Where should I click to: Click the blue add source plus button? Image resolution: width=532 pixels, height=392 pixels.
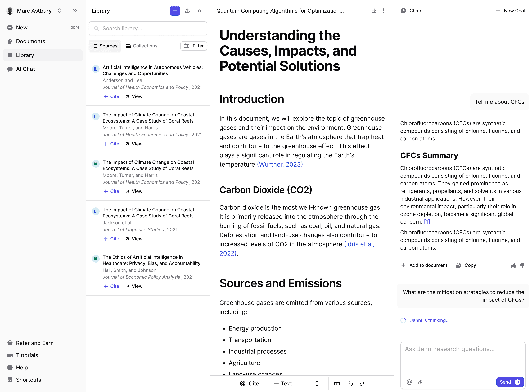click(x=175, y=11)
